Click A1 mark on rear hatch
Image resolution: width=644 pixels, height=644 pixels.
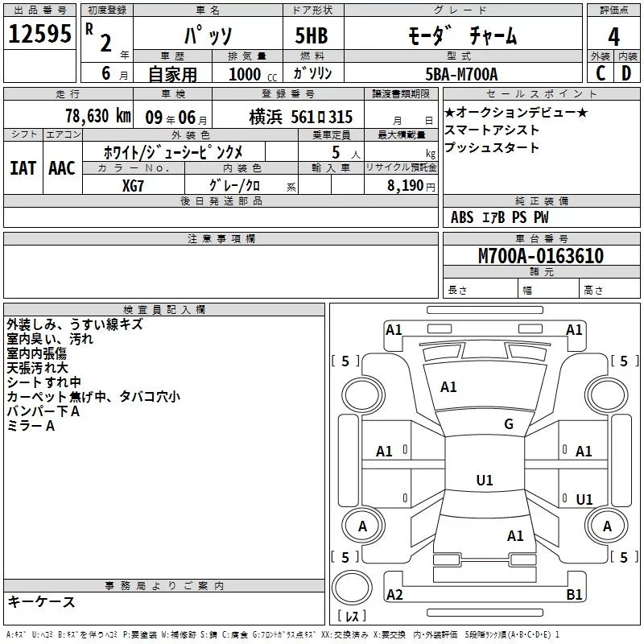(515, 536)
